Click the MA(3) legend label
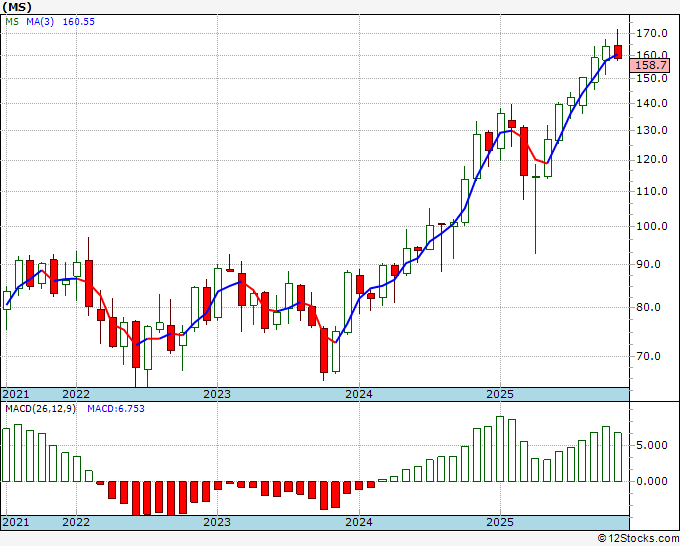Image resolution: width=680 pixels, height=546 pixels. [40, 22]
